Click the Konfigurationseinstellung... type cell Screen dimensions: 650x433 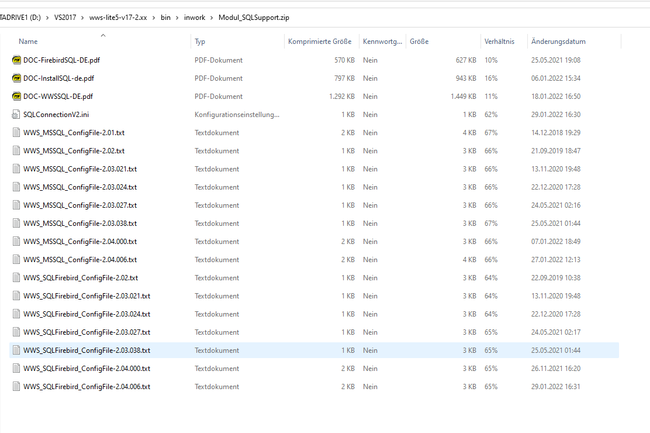point(237,115)
